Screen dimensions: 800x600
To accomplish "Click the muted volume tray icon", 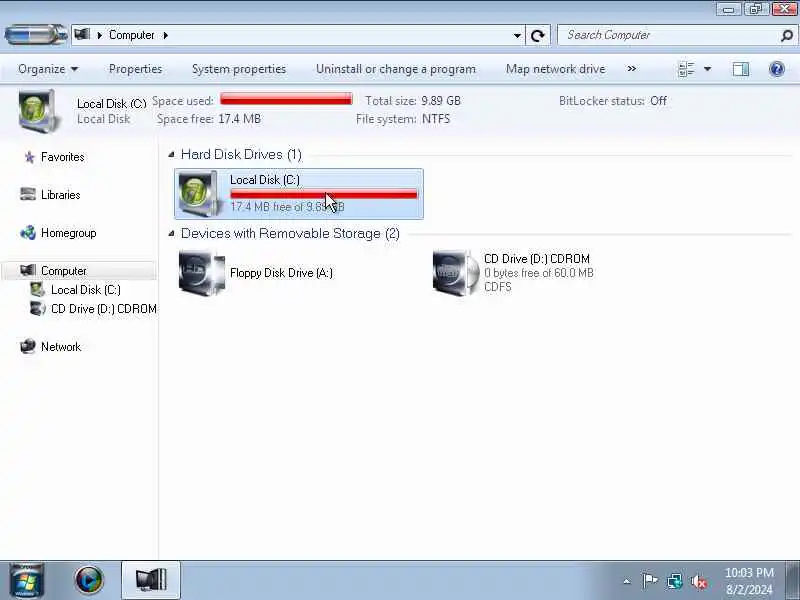I will pyautogui.click(x=699, y=581).
